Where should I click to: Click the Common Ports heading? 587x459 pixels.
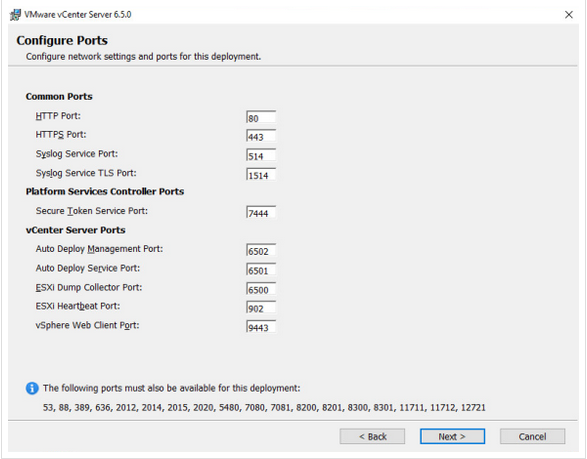[59, 97]
